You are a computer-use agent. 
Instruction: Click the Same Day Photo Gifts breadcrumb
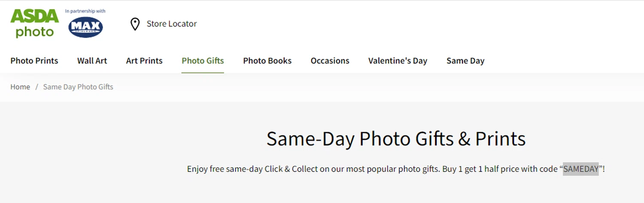click(78, 87)
